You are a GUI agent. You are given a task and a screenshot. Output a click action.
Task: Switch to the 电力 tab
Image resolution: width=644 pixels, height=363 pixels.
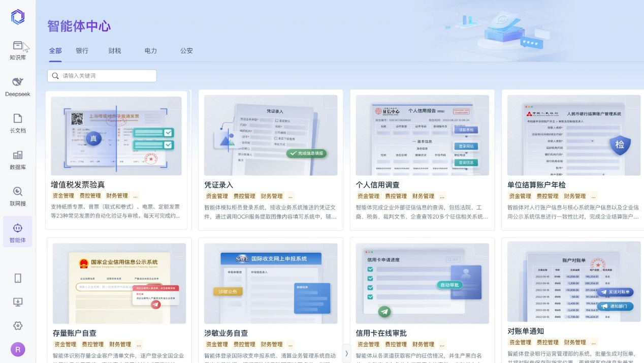click(x=150, y=51)
